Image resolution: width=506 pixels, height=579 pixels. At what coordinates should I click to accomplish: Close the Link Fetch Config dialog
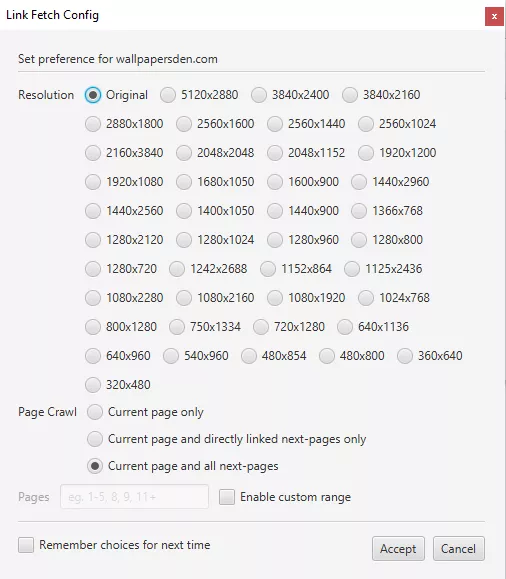(494, 17)
